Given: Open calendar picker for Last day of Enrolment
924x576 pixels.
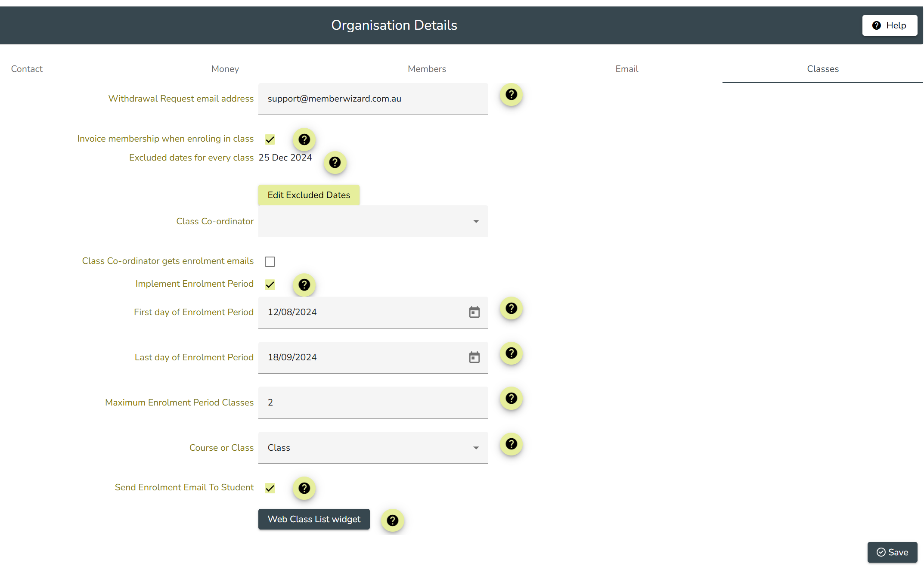Looking at the screenshot, I should (x=474, y=357).
